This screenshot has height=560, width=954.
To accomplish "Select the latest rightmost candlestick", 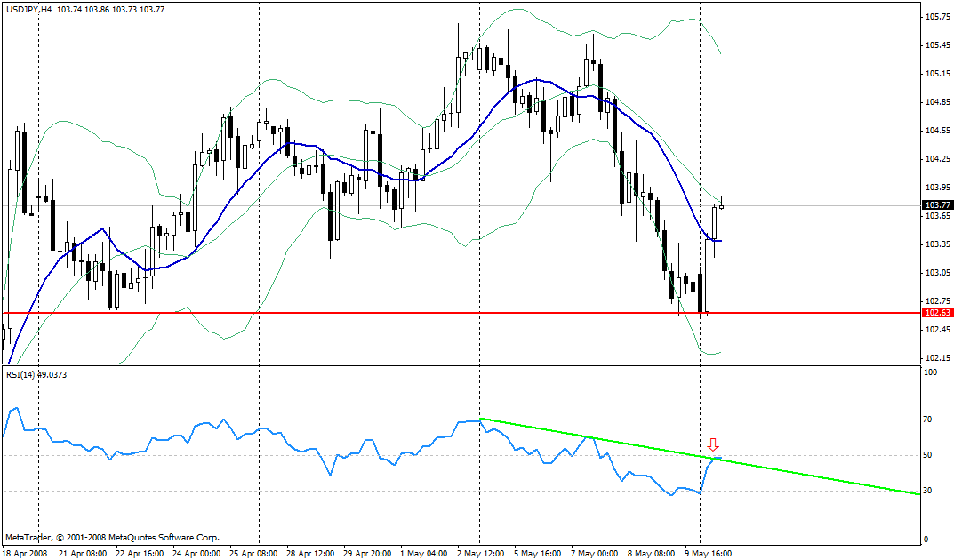I will [722, 205].
